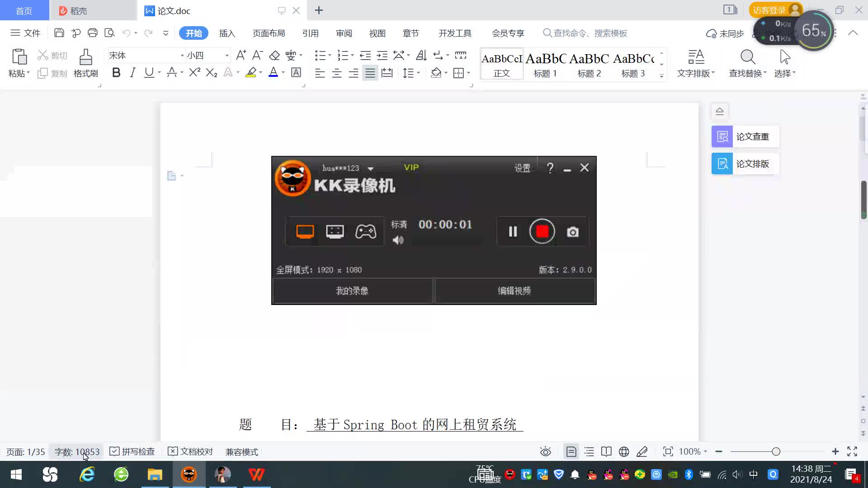Viewport: 868px width, 488px height.
Task: Open KK recorder account dropdown arrow
Action: 371,169
